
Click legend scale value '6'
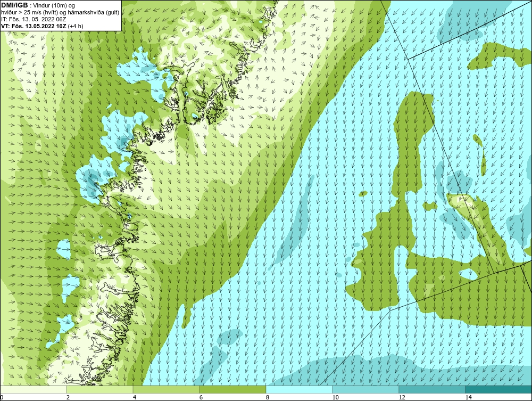click(201, 398)
